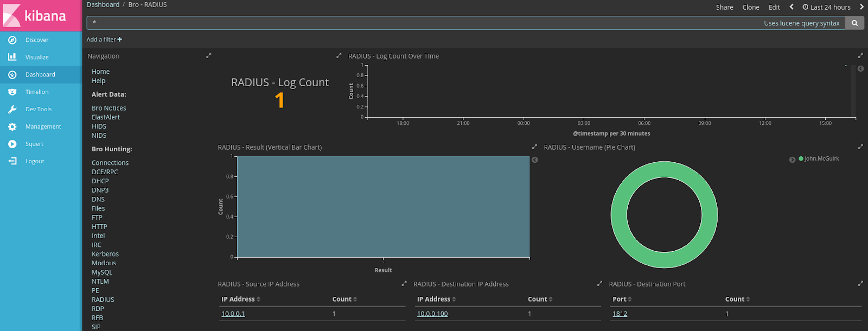
Task: Open Visualize bar chart icon
Action: point(12,57)
